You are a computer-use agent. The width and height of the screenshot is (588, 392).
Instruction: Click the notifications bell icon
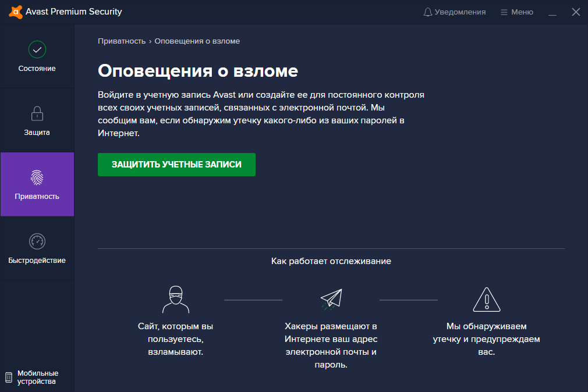[x=427, y=12]
